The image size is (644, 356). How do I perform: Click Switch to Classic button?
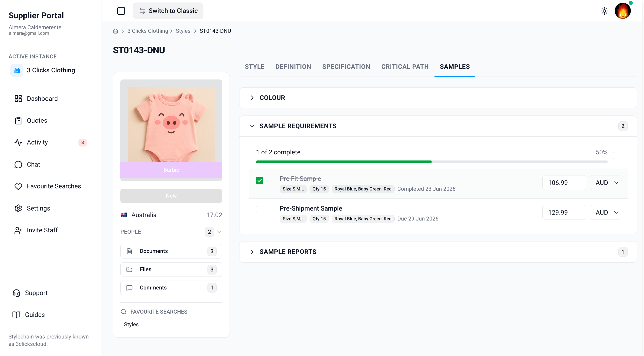coord(168,11)
